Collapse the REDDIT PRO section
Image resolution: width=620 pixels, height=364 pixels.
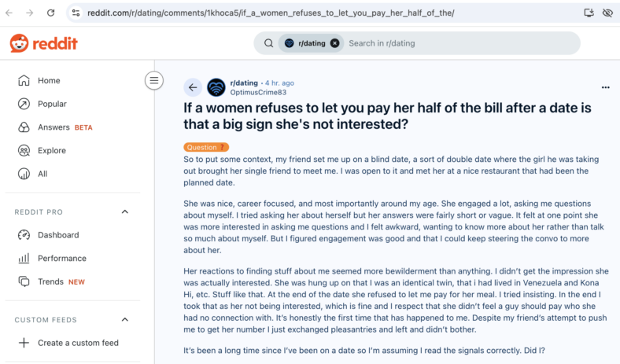pyautogui.click(x=125, y=211)
